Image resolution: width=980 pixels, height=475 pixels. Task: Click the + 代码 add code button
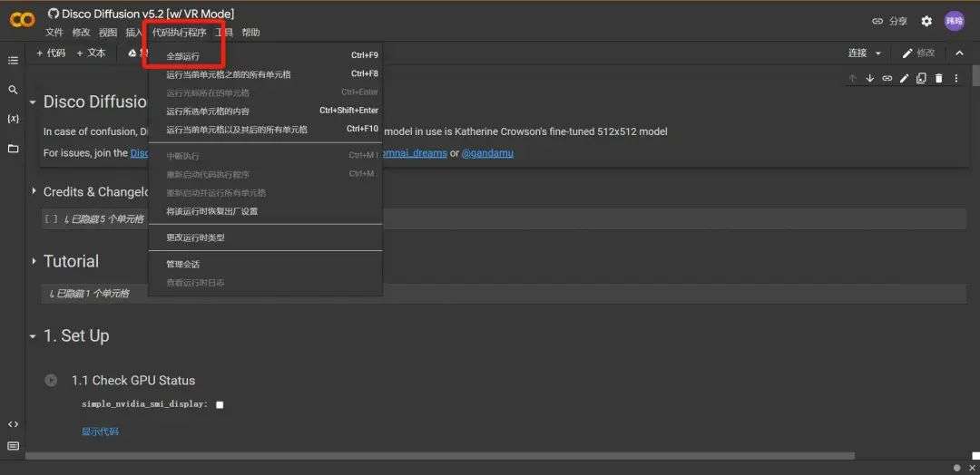pos(51,53)
